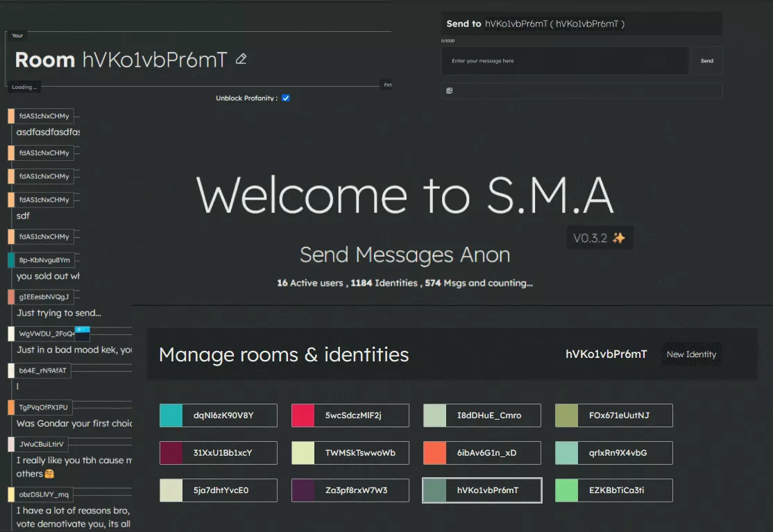Select the orange 6ibAv6G1n_xD swatch
The image size is (773, 532).
point(435,453)
